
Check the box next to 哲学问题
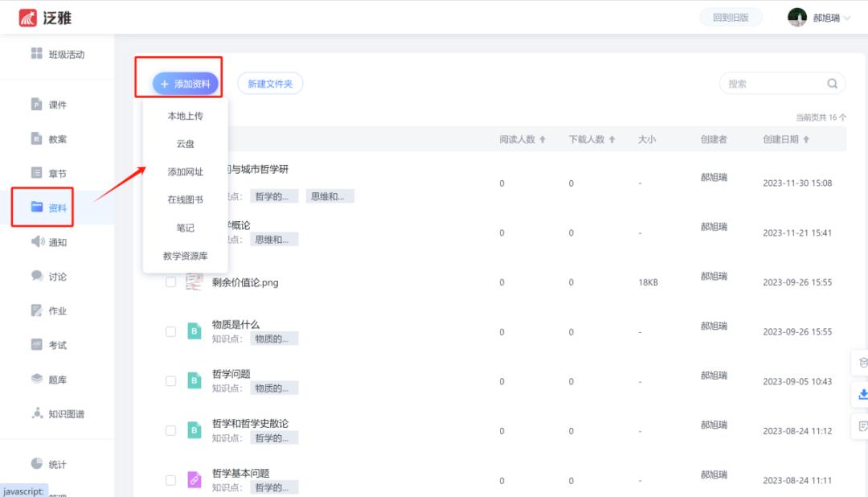[x=170, y=380]
